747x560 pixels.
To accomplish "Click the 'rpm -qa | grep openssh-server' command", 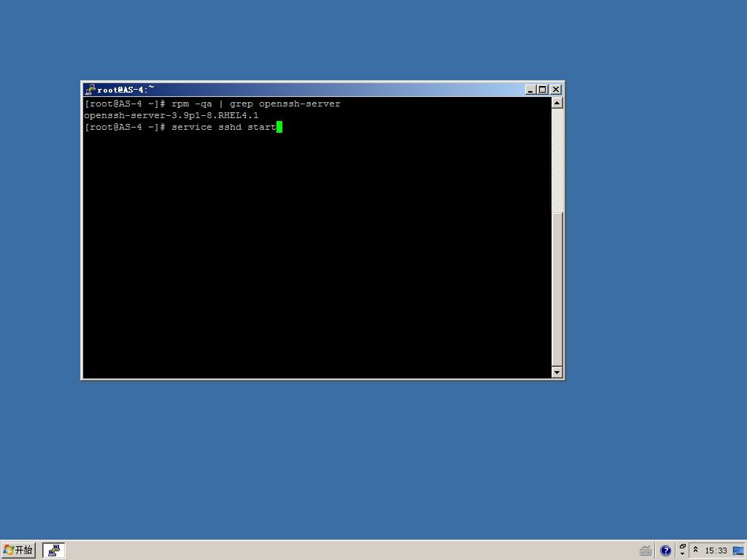I will coord(256,104).
